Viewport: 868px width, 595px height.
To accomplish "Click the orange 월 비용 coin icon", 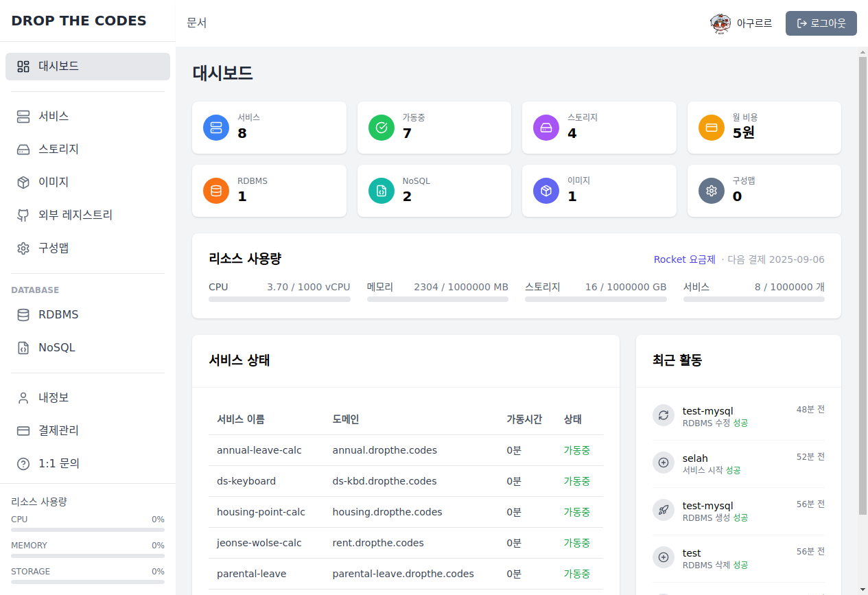I will [x=711, y=127].
